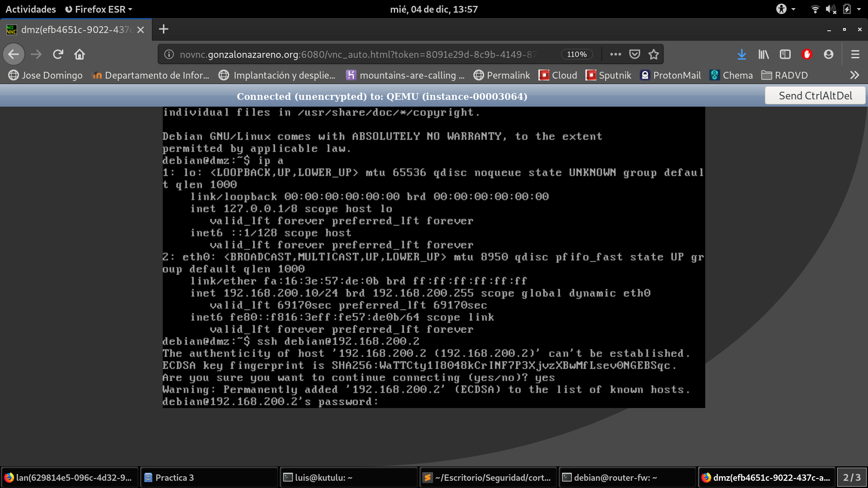Open the Library bookmarks icon
The height and width of the screenshot is (488, 868).
[764, 54]
